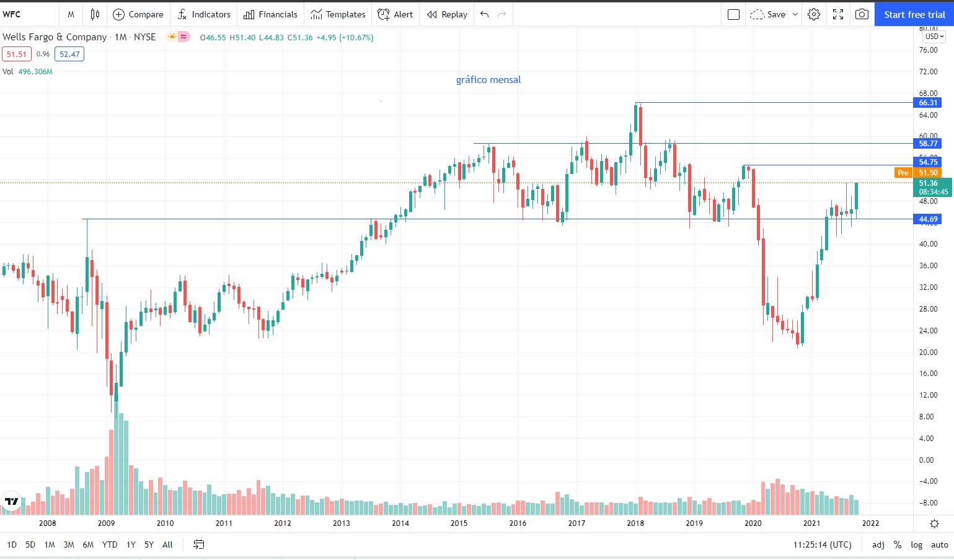Enter fullscreen mode
The image size is (954, 560).
(838, 14)
